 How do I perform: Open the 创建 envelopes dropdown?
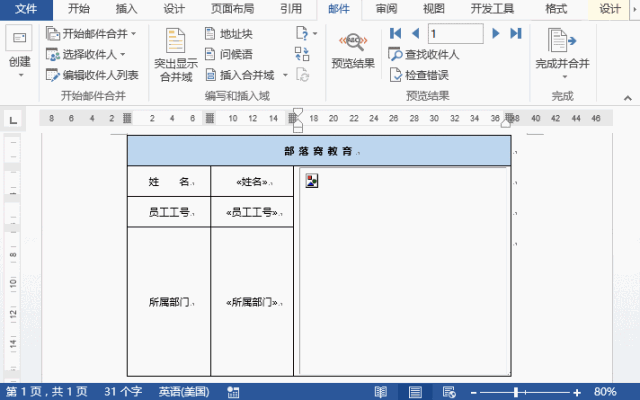click(20, 53)
